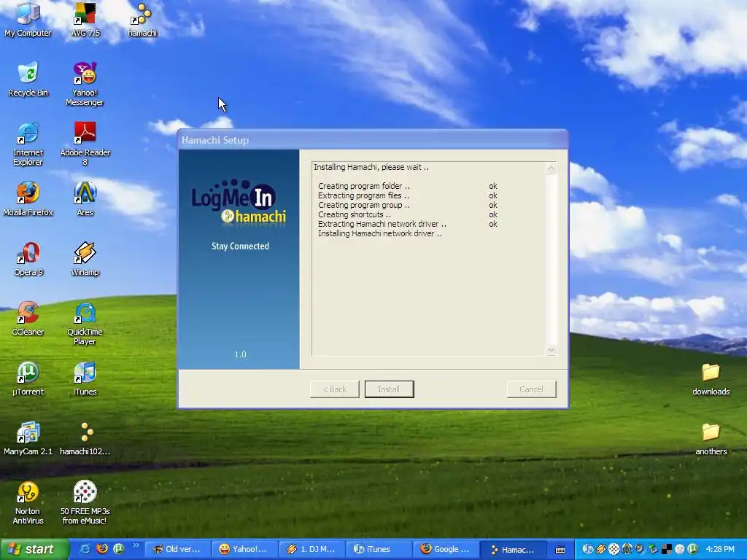The image size is (747, 560).
Task: Launch µTorrent from Quick Launch bar
Action: click(119, 549)
